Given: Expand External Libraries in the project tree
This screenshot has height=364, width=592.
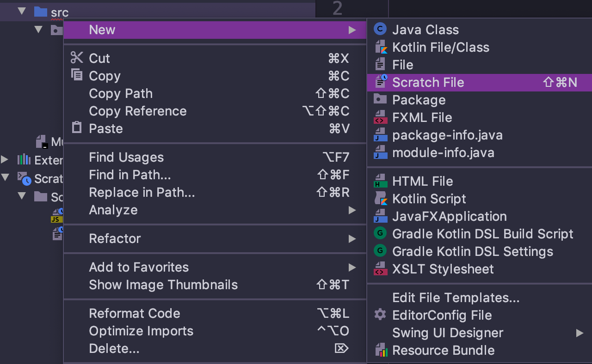Looking at the screenshot, I should pos(5,160).
